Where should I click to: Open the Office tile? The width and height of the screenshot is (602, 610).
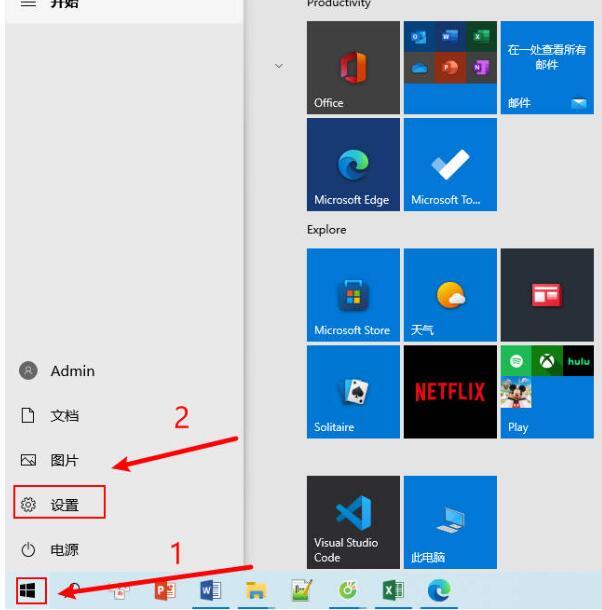353,67
